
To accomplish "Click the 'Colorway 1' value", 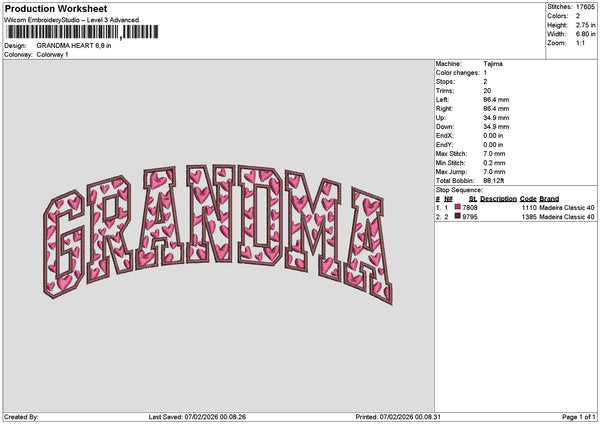I will [x=52, y=55].
